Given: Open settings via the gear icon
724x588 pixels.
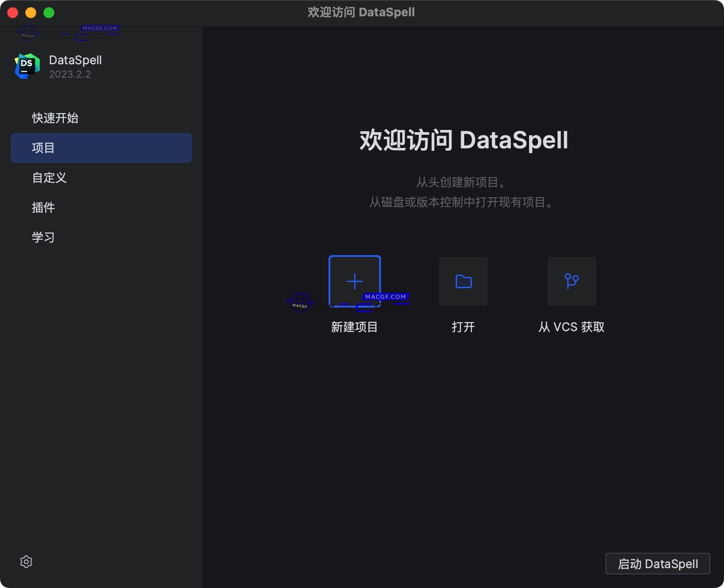Looking at the screenshot, I should pyautogui.click(x=26, y=562).
